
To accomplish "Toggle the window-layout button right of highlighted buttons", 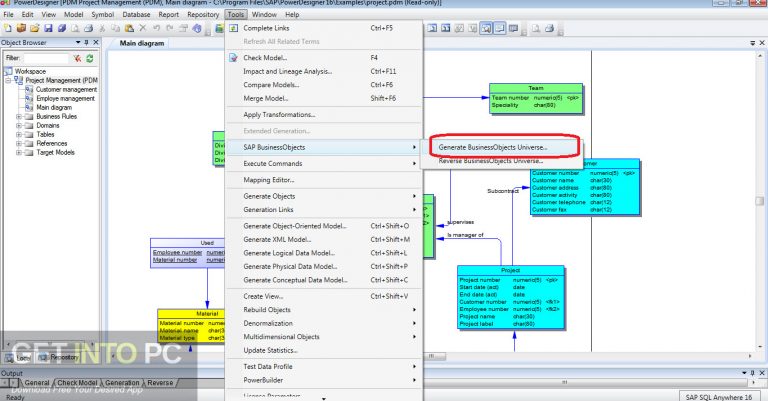I will (x=513, y=28).
